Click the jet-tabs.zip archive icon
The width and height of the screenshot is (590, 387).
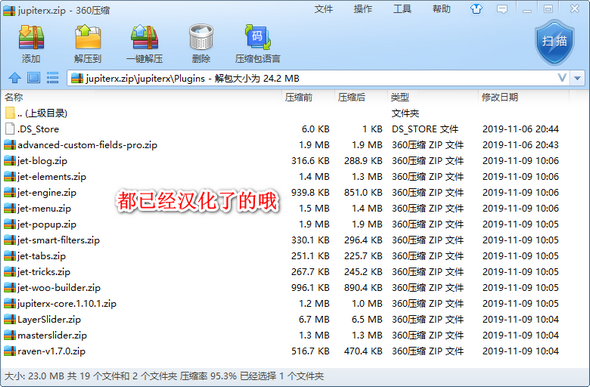10,256
